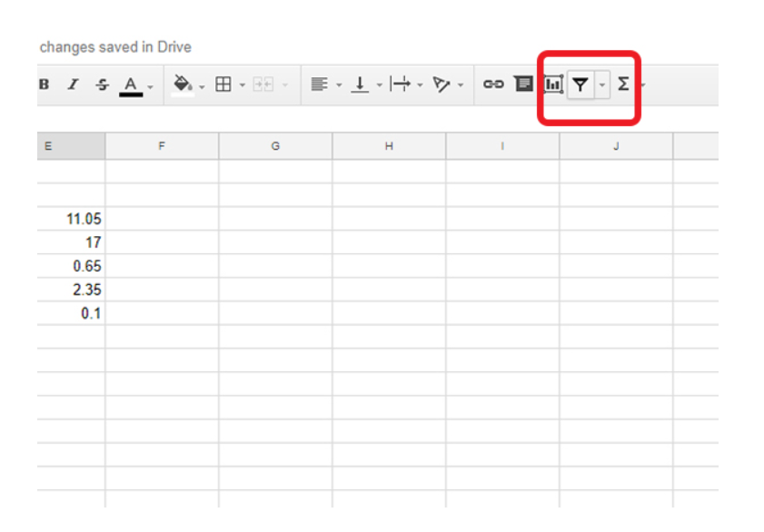
Task: Toggle italic formatting
Action: 72,84
